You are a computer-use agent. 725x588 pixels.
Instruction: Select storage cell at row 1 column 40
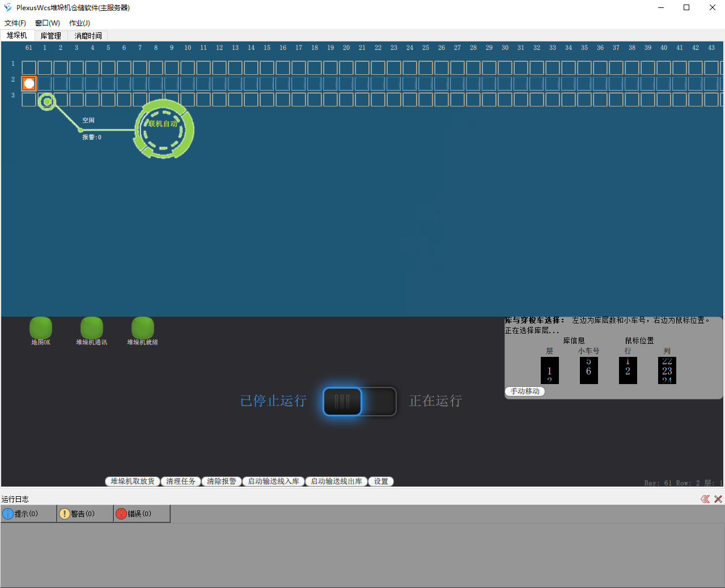point(664,68)
